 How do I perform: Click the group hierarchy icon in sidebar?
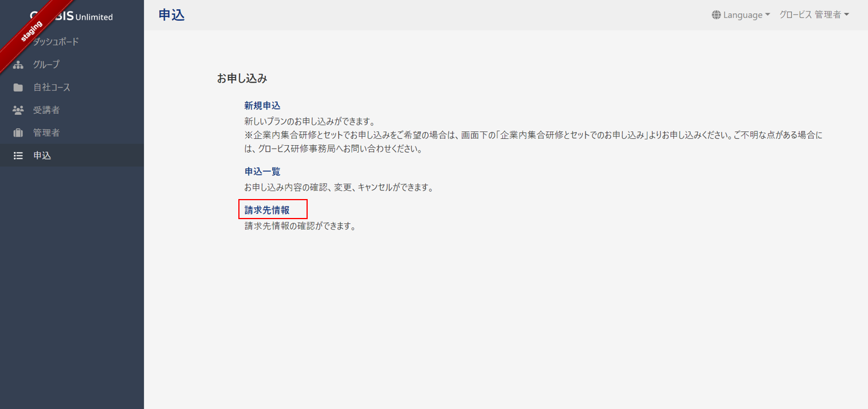click(x=18, y=65)
